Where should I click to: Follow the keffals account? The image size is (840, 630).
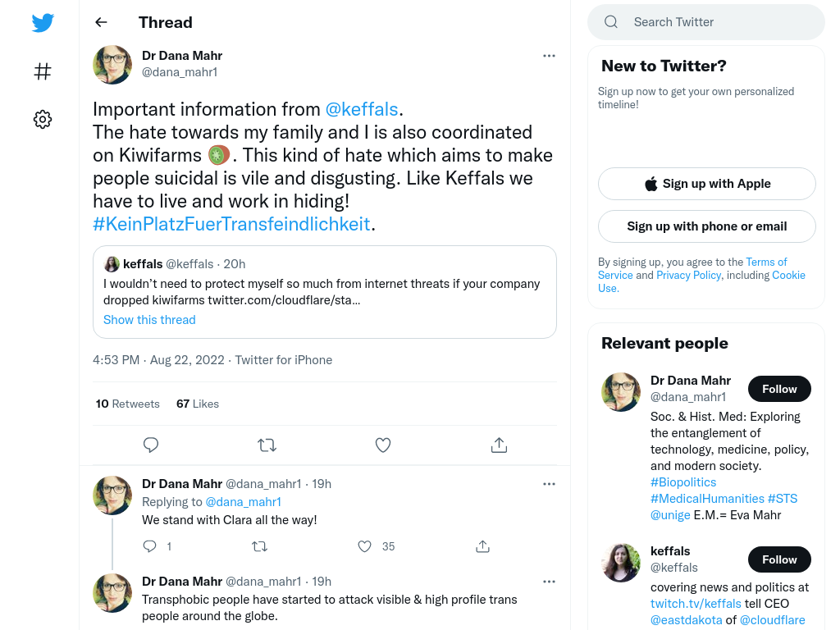point(779,559)
